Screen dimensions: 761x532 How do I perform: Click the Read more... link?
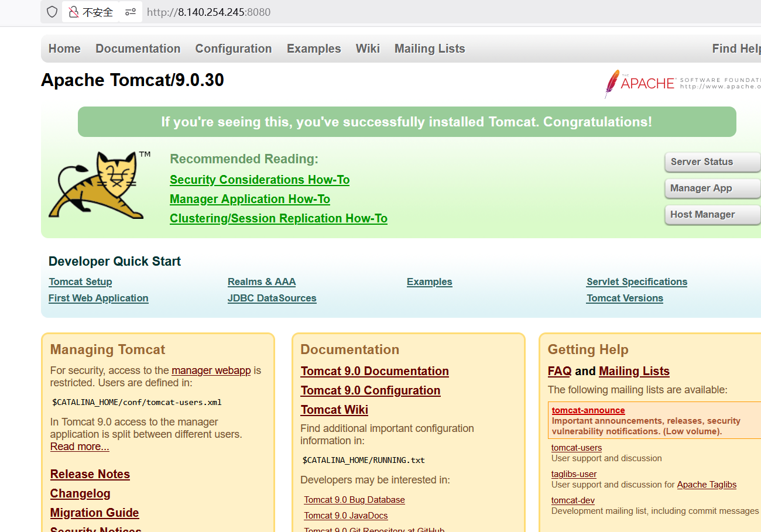(x=80, y=447)
